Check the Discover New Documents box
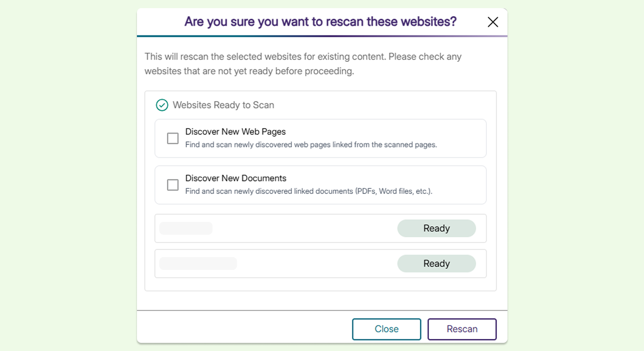The image size is (644, 351). 173,185
